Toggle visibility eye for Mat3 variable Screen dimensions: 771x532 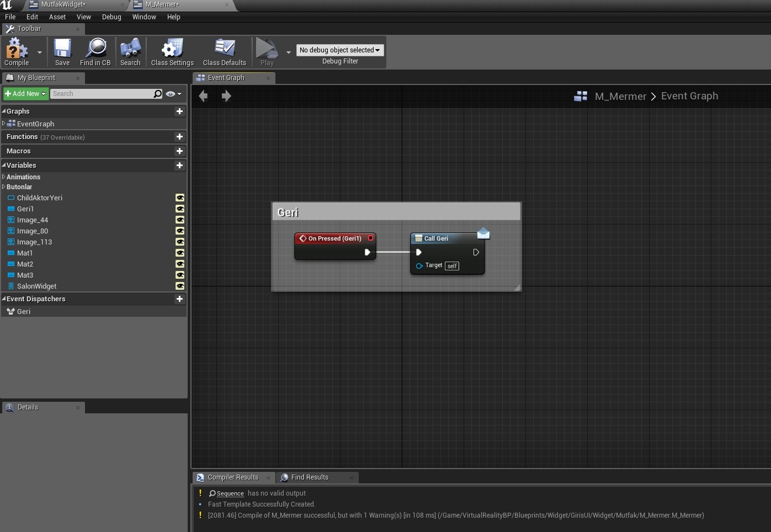point(180,275)
